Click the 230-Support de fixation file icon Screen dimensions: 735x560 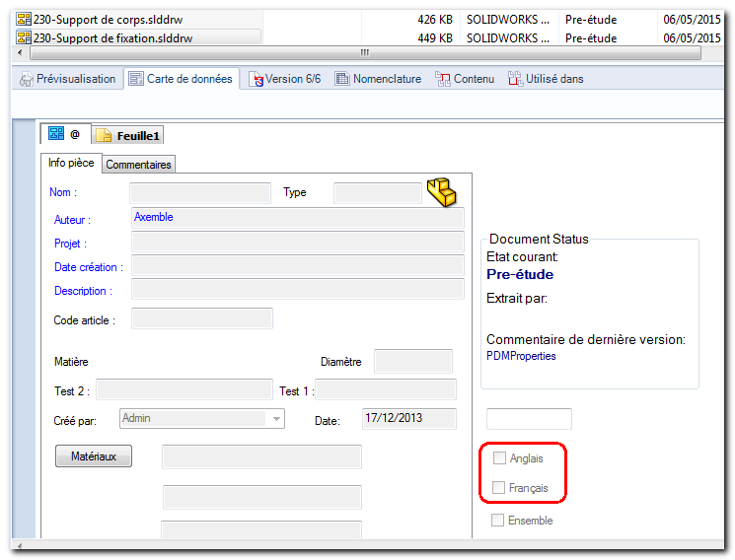(24, 38)
